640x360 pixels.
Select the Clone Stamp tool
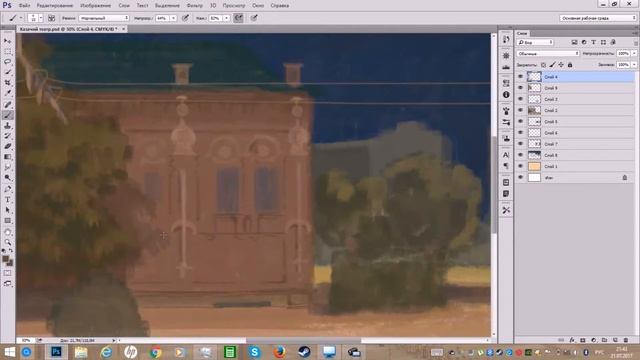[7, 126]
